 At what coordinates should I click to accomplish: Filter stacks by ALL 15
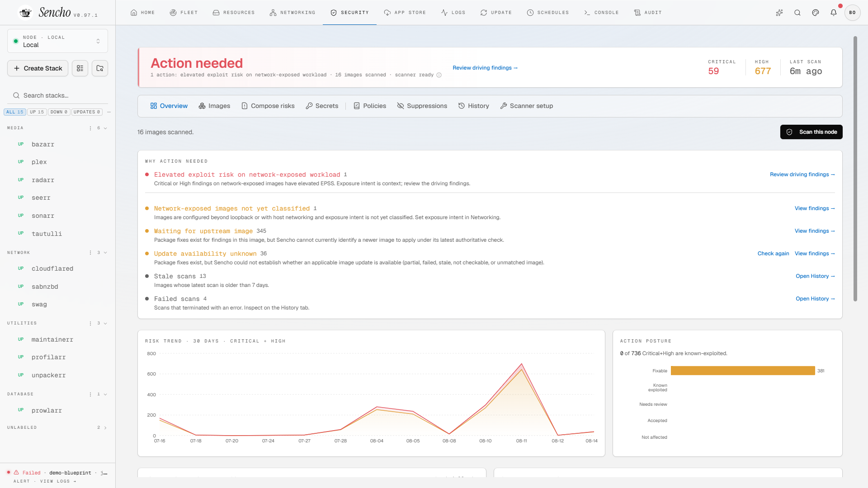[x=15, y=112]
